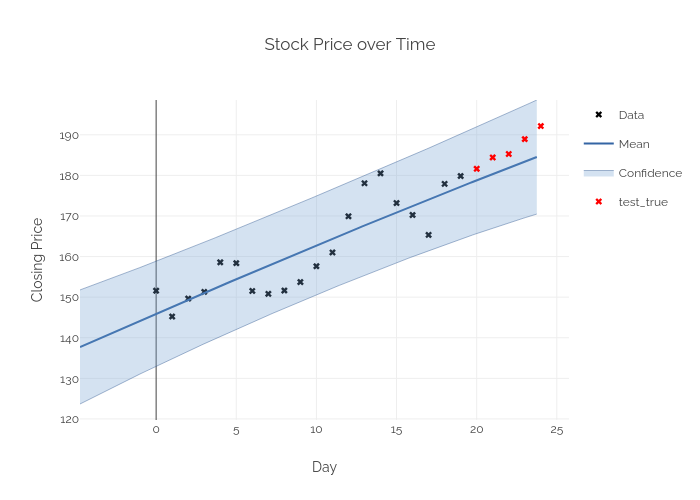Click the 120 tick label on y-axis
The height and width of the screenshot is (500, 700).
point(67,420)
